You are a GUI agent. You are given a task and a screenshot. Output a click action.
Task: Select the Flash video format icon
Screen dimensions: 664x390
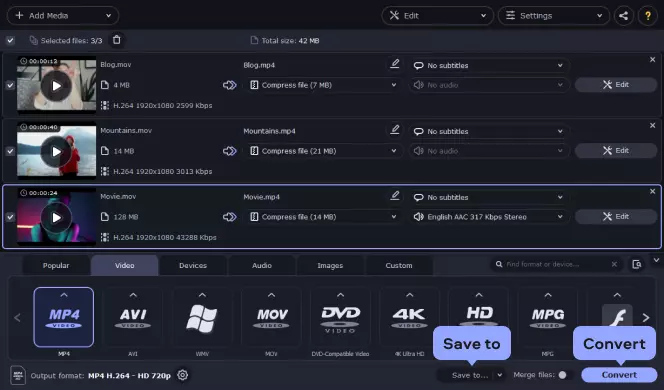617,315
